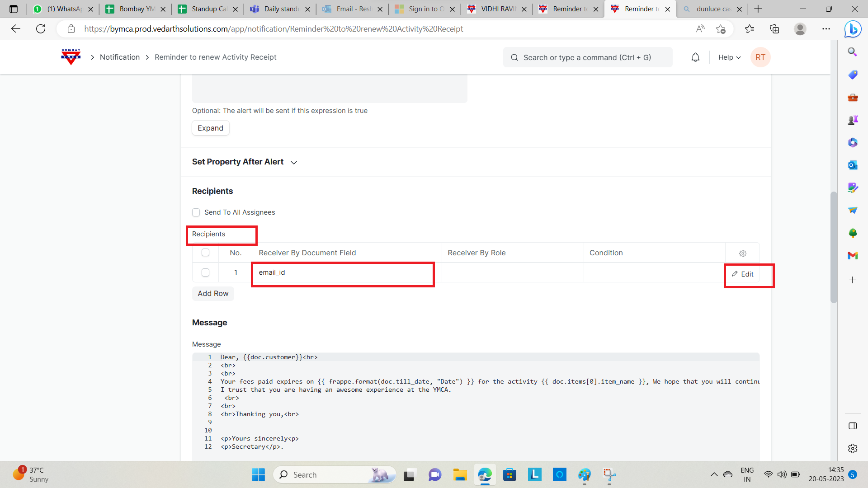Click the notification bell icon
Viewport: 868px width, 488px height.
[695, 57]
